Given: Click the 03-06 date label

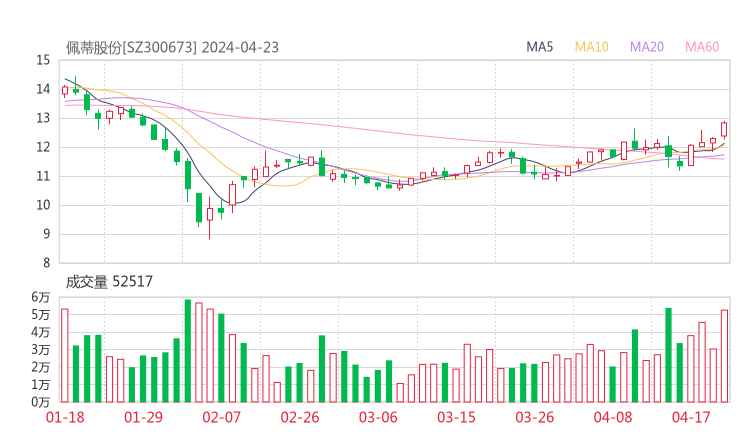Looking at the screenshot, I should [x=378, y=417].
